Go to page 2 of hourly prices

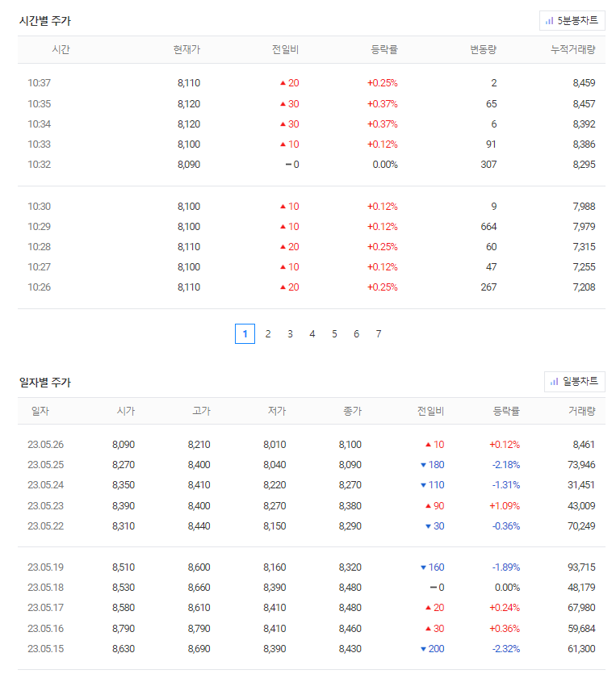pyautogui.click(x=267, y=333)
